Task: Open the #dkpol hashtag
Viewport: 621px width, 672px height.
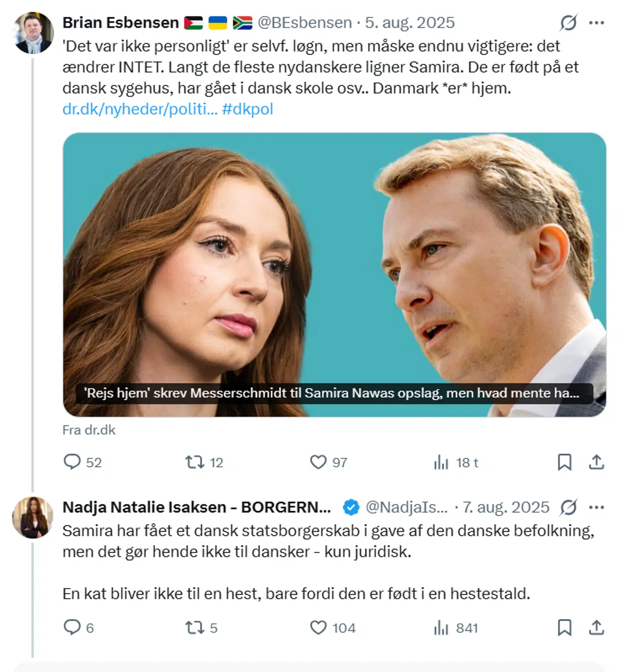Action: click(248, 109)
